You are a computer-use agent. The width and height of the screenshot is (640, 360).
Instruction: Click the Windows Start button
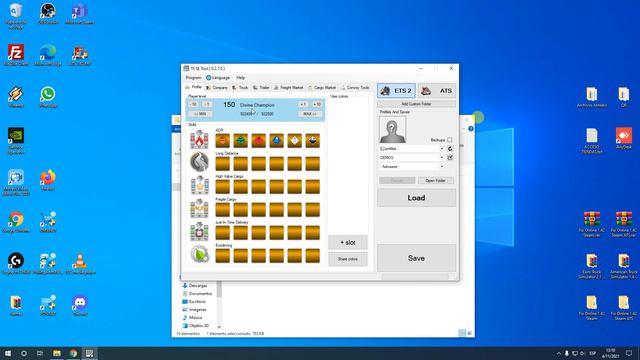(8, 353)
